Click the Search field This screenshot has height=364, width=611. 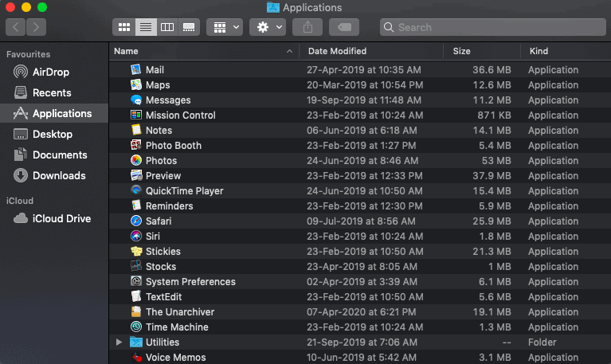[493, 27]
